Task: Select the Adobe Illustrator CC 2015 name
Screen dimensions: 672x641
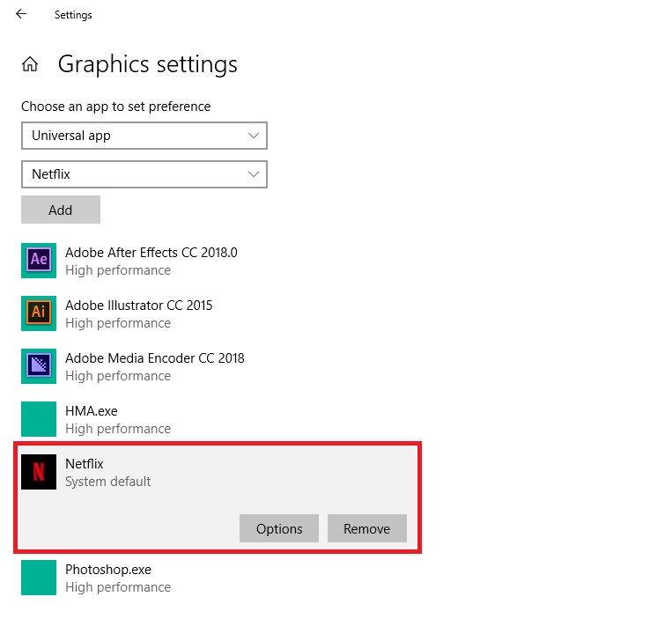Action: pyautogui.click(x=138, y=306)
